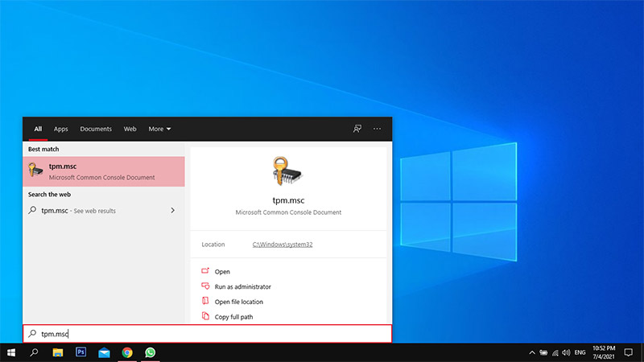Click the web search magnifier icon
644x362 pixels.
[32, 210]
